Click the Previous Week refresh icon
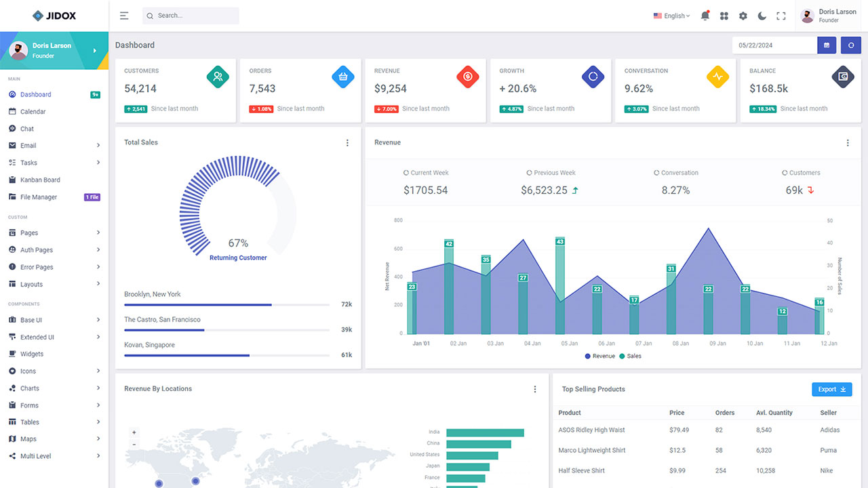868x488 pixels. point(530,173)
